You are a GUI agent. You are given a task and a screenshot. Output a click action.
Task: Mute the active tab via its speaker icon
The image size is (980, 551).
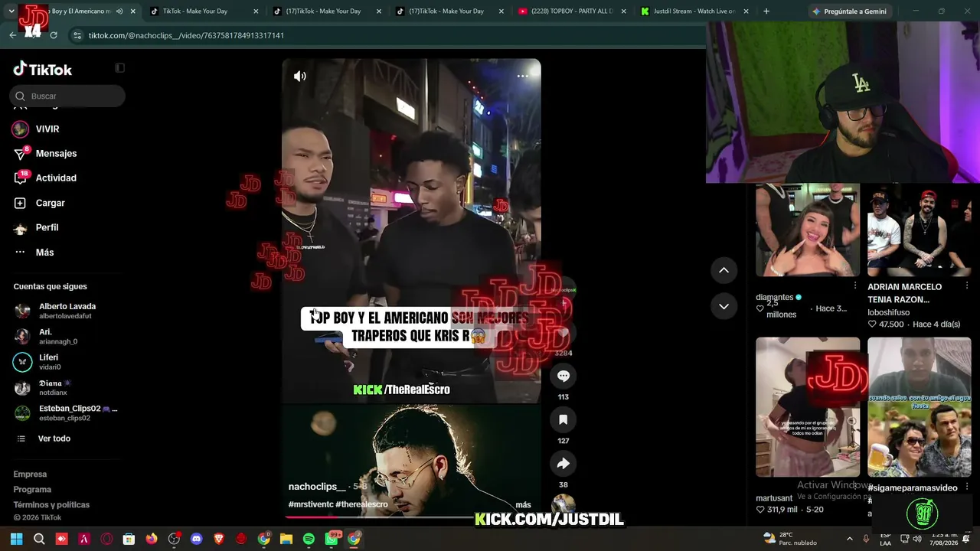click(x=119, y=11)
